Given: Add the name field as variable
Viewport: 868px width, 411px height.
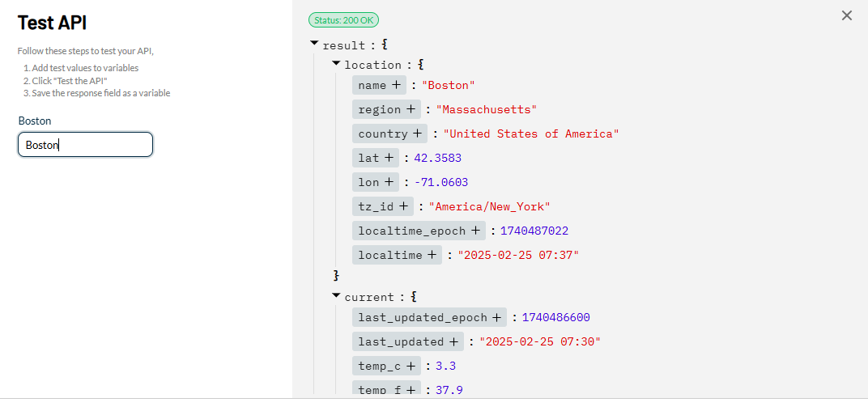Looking at the screenshot, I should pos(396,85).
